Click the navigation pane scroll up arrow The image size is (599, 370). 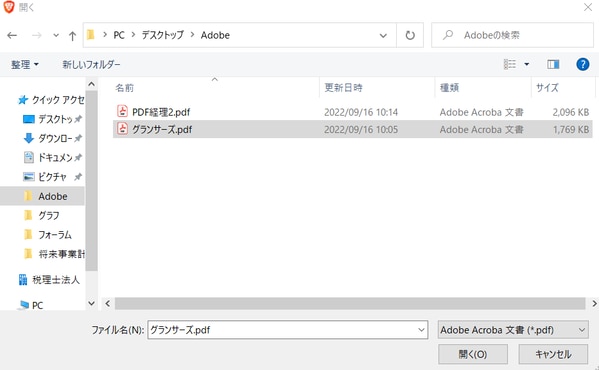91,84
